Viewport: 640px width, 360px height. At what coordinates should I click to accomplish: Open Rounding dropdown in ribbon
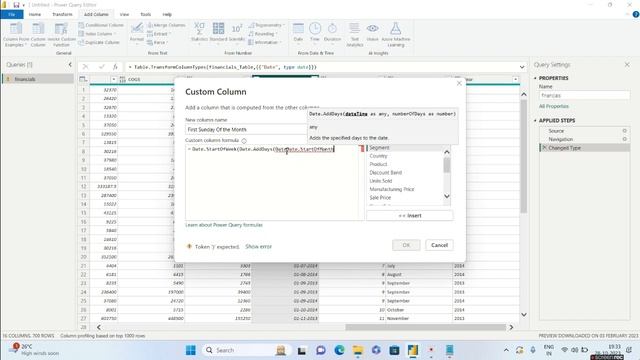pos(263,34)
